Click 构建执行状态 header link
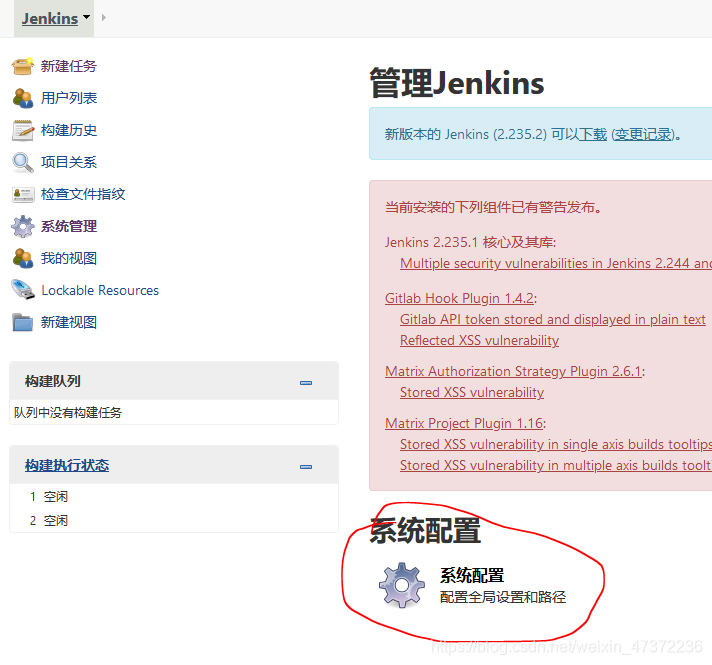This screenshot has width=712, height=665. pos(67,466)
